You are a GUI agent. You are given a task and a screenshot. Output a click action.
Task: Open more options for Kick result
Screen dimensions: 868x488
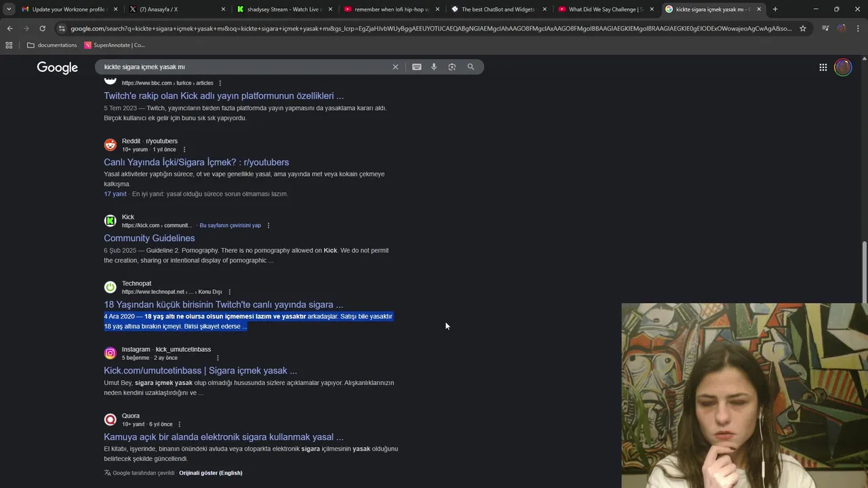269,225
